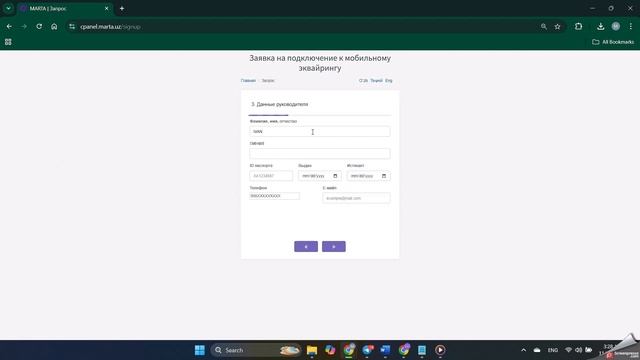Click the passport expiry date field
640x360 pixels.
click(369, 176)
